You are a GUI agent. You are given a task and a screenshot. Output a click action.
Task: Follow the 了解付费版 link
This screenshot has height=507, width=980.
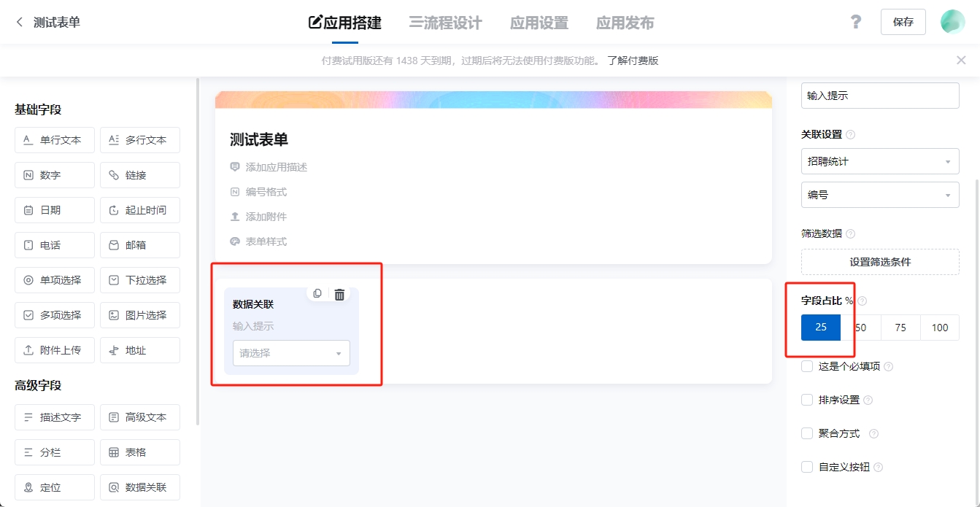tap(633, 61)
